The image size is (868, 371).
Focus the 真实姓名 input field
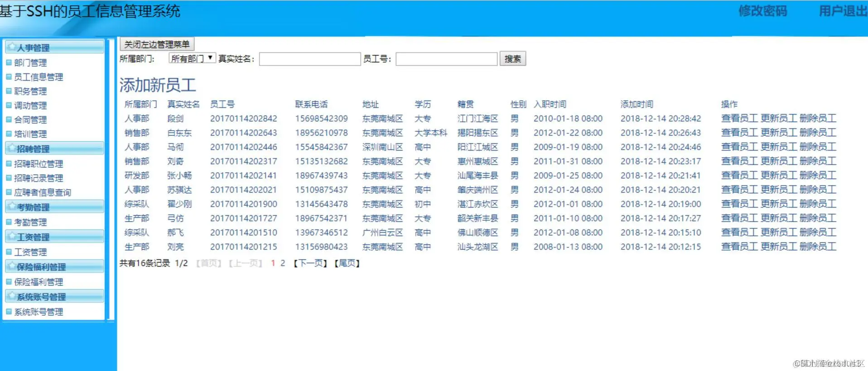pos(310,59)
